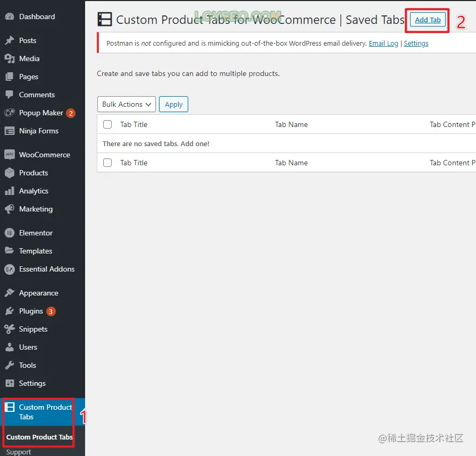Go to the Media menu item
This screenshot has width=476, height=456.
29,58
